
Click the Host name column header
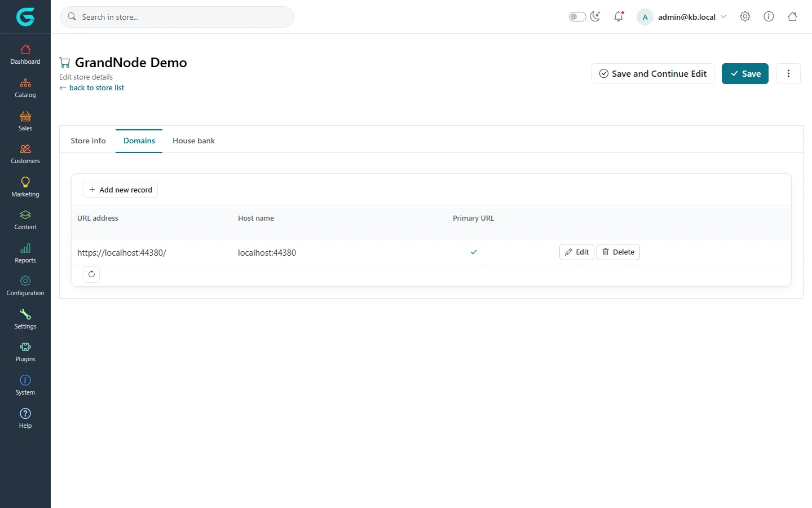(x=256, y=218)
